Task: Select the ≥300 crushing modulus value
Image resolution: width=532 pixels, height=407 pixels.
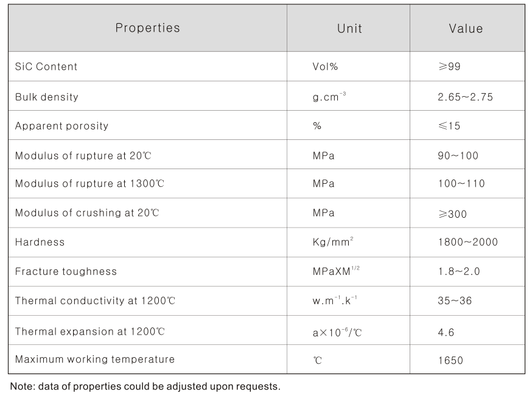Action: 453,214
